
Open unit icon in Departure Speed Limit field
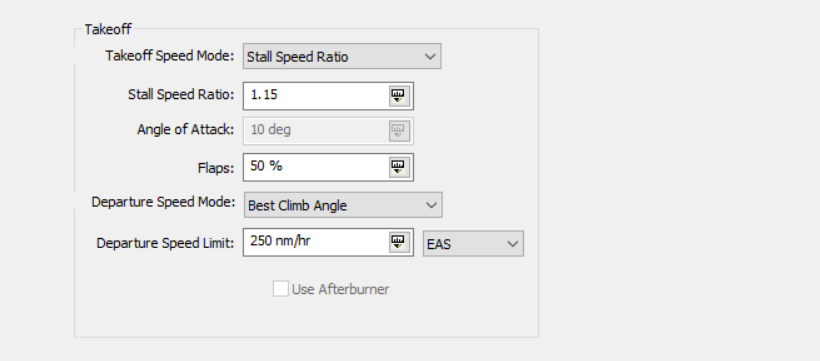(x=398, y=242)
